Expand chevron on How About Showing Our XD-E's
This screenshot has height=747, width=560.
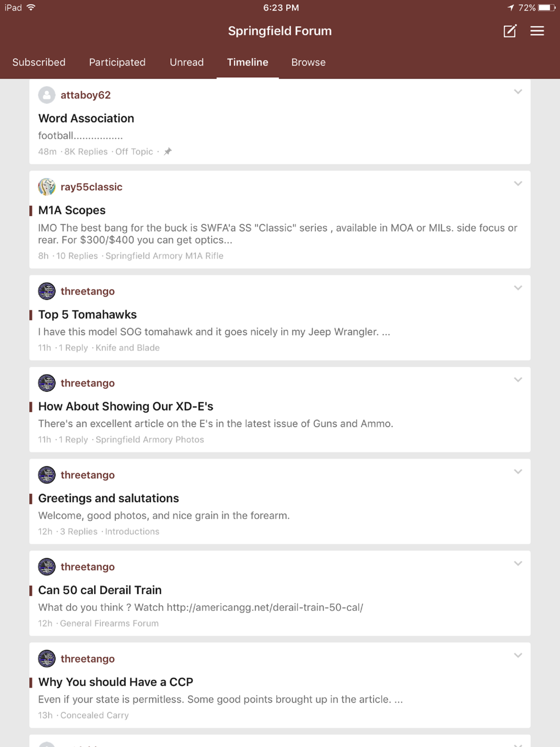[518, 380]
